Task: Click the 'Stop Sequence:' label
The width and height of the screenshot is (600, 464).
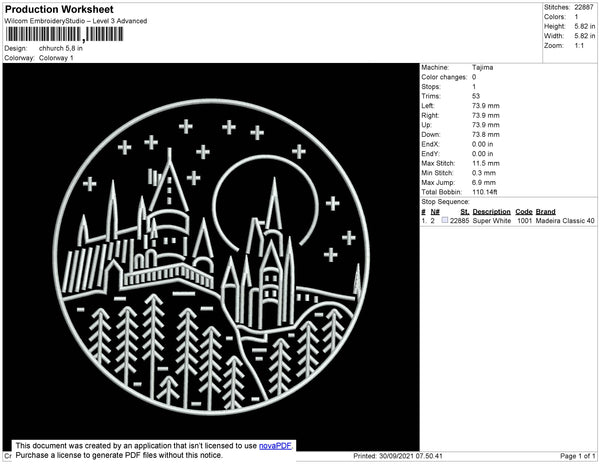Action: [x=445, y=202]
